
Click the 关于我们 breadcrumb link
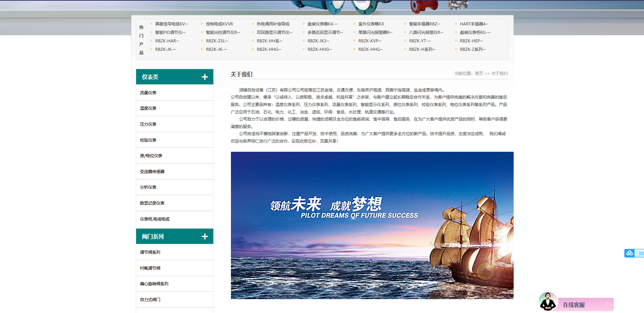coord(499,74)
